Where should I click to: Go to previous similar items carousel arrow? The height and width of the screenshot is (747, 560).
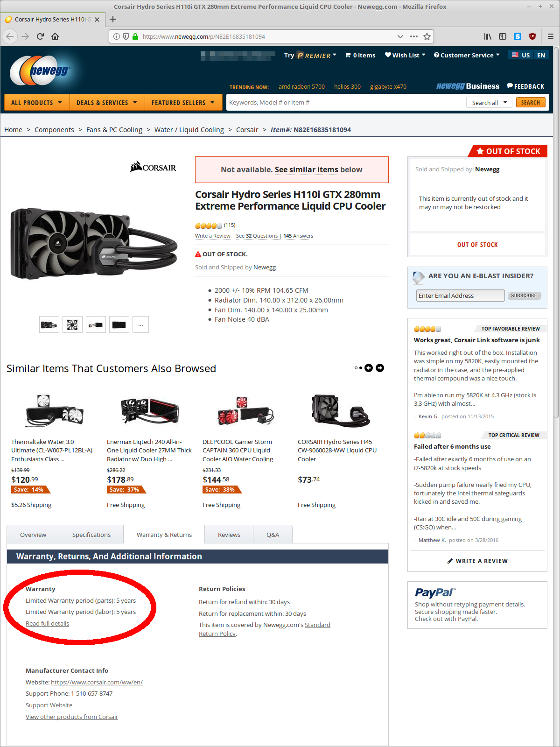pyautogui.click(x=369, y=368)
